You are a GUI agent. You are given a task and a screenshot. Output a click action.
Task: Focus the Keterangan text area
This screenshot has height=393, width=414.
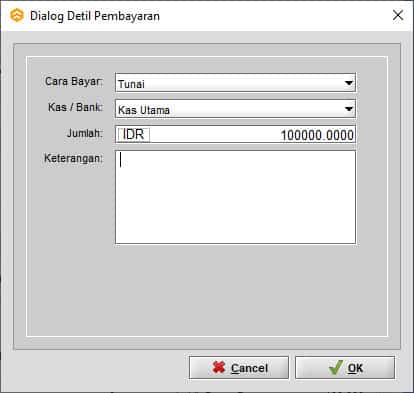[x=235, y=197]
